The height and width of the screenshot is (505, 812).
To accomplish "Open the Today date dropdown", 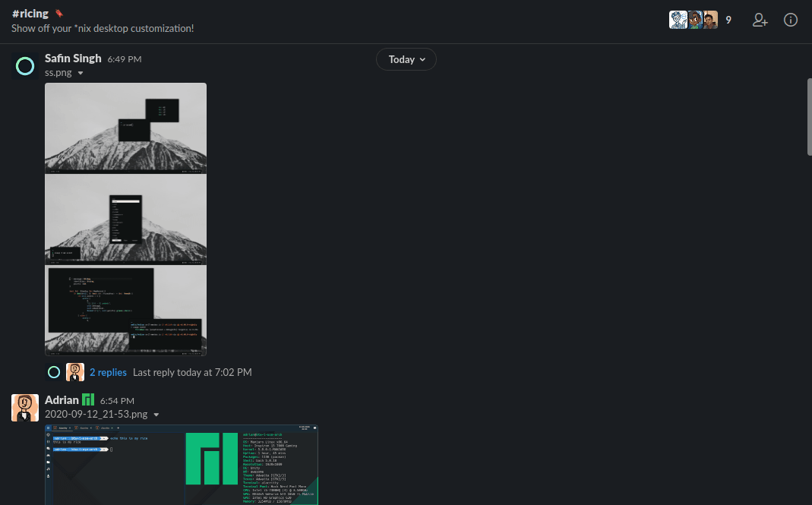I will click(406, 59).
